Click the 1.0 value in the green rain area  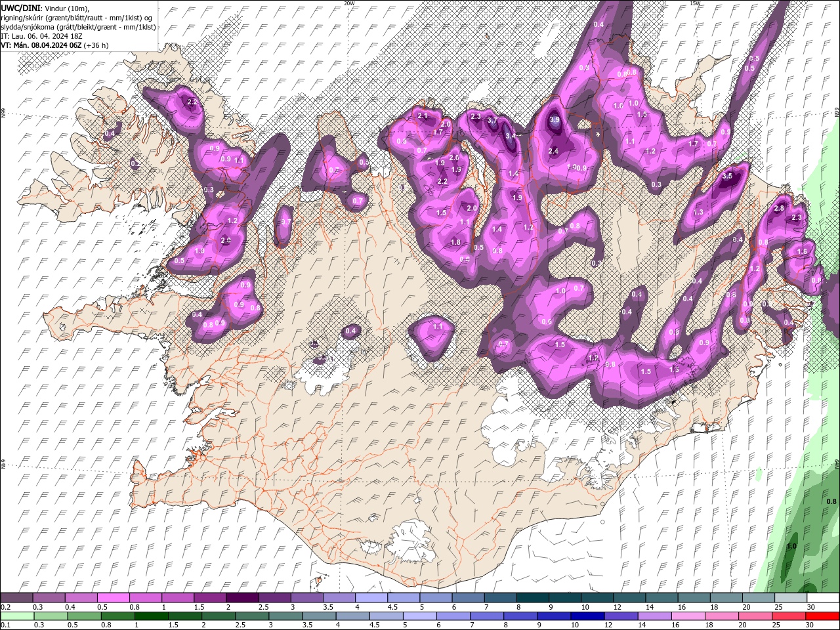point(791,546)
